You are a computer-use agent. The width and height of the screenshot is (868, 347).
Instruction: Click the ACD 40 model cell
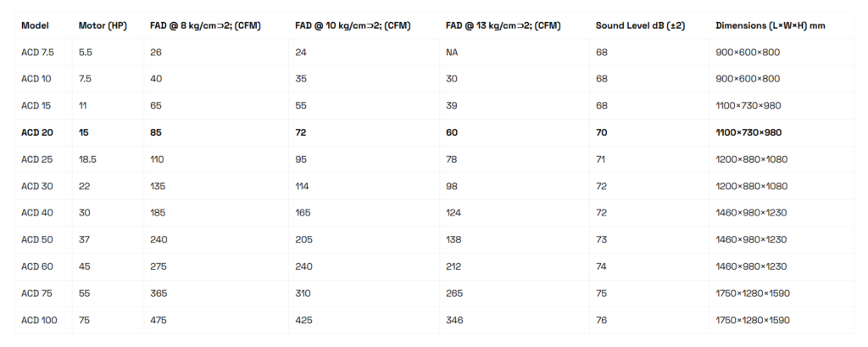(37, 213)
